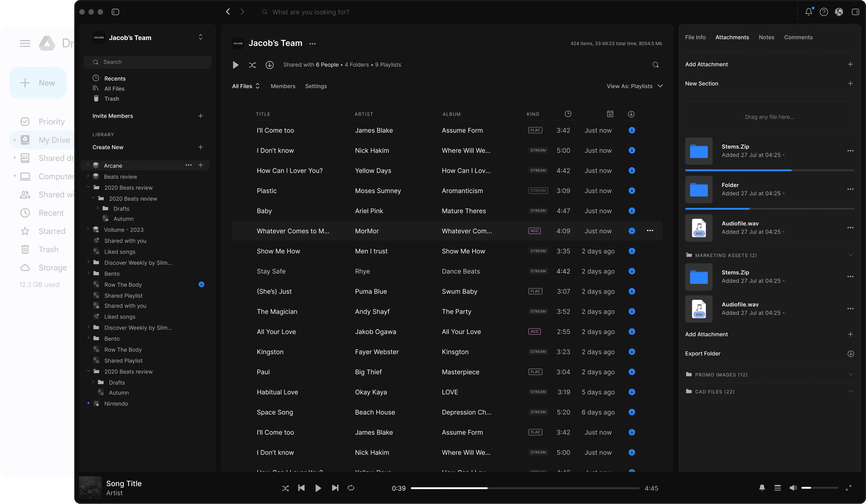
Task: Open options for first Audiofile.wav attachment
Action: (850, 227)
